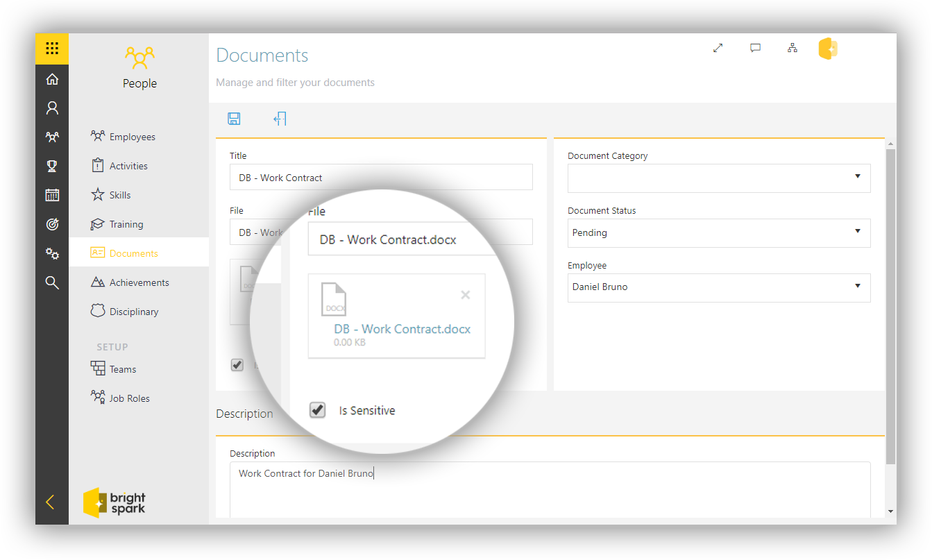Click the People module icon at the top
The image size is (932, 560).
point(139,58)
